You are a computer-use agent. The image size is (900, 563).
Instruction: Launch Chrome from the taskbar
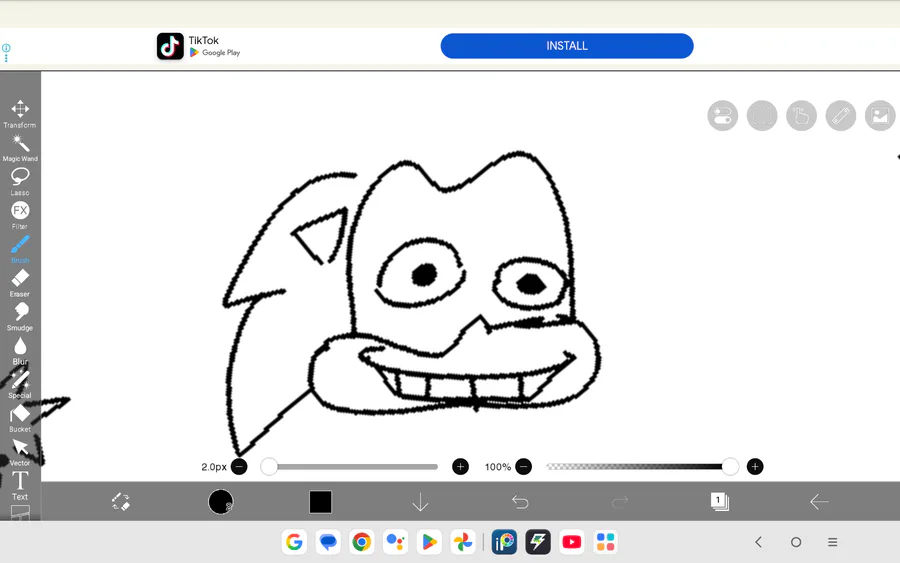[362, 542]
